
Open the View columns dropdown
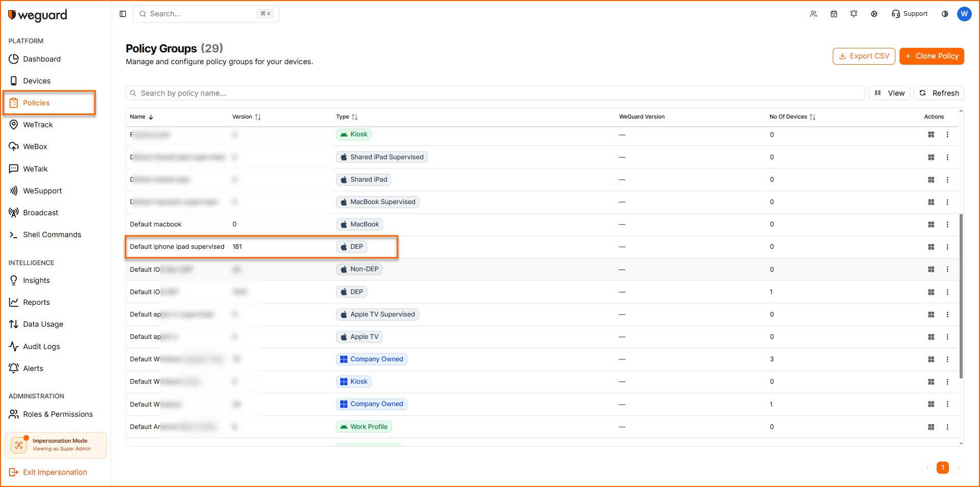click(x=889, y=93)
